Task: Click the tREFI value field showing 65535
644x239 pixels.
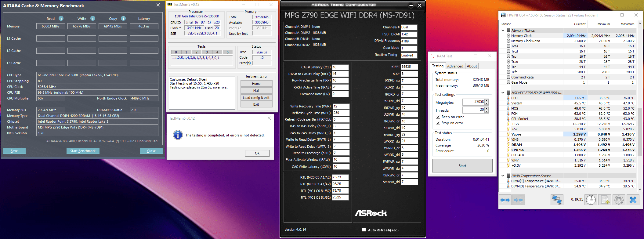Action: pos(409,67)
